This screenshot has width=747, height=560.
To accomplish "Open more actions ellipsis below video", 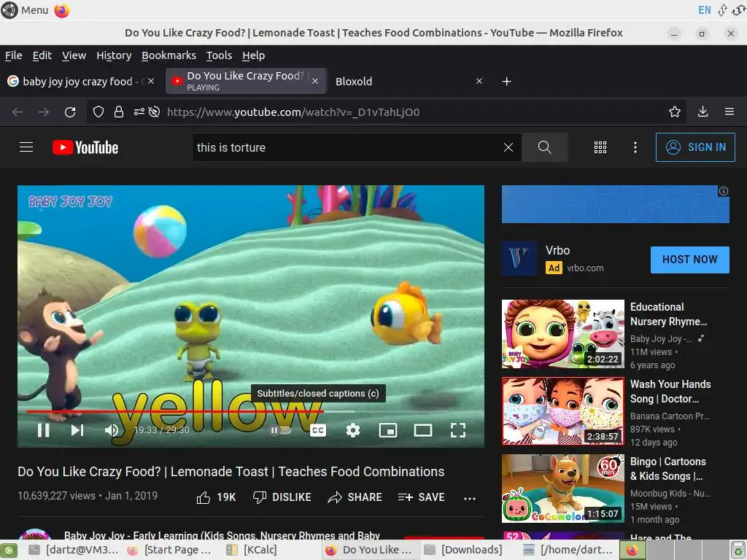I will [x=470, y=498].
